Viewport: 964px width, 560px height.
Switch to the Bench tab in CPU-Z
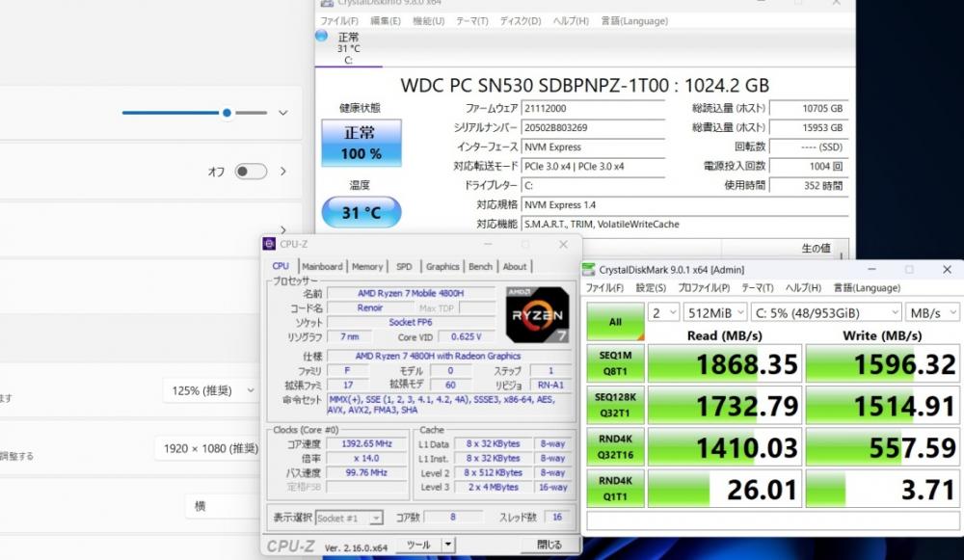coord(480,266)
